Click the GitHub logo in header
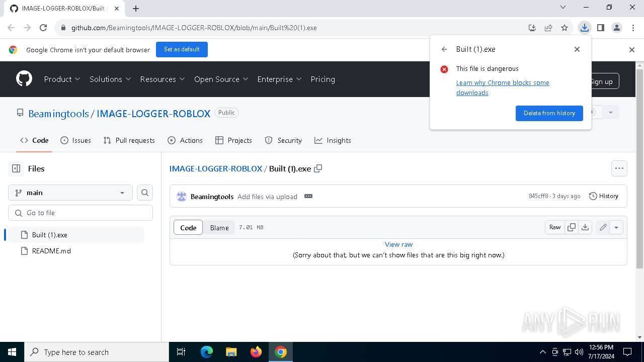644x362 pixels. click(x=24, y=79)
